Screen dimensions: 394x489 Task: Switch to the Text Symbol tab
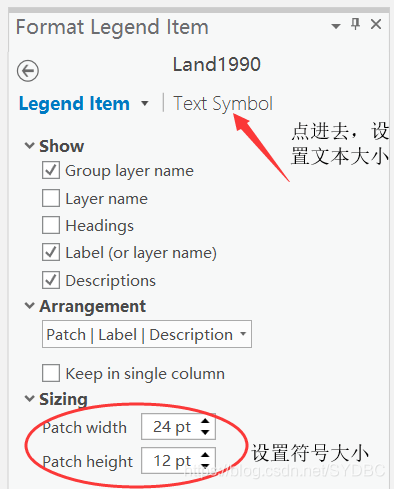click(223, 104)
